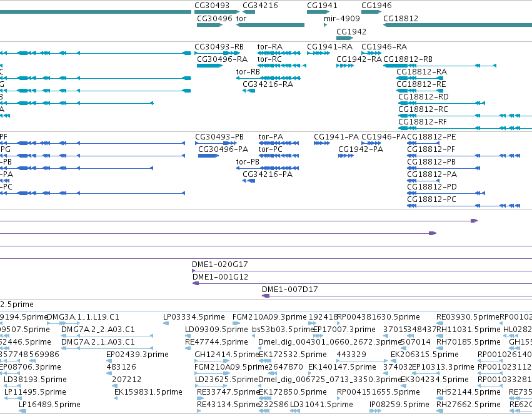
Task: Click the CG1941-RA transcript
Action: point(319,53)
